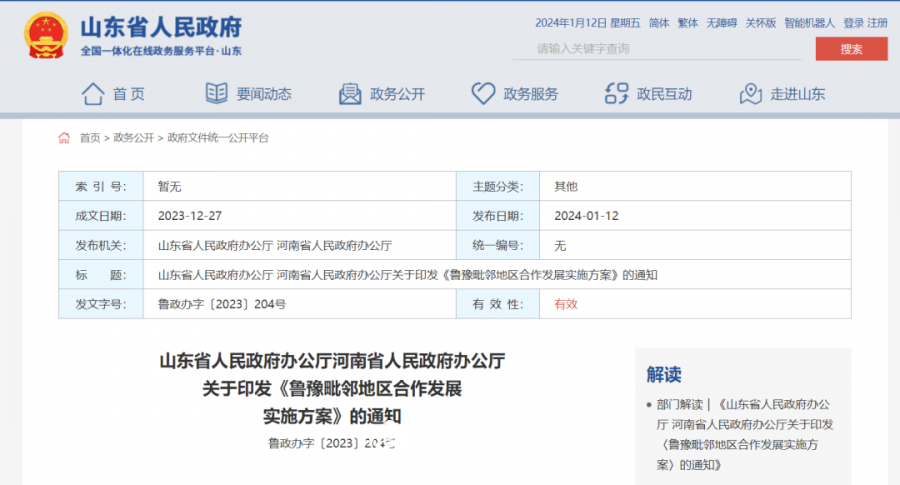Click the 首页 house icon in navigation
This screenshot has width=900, height=485.
pos(93,94)
